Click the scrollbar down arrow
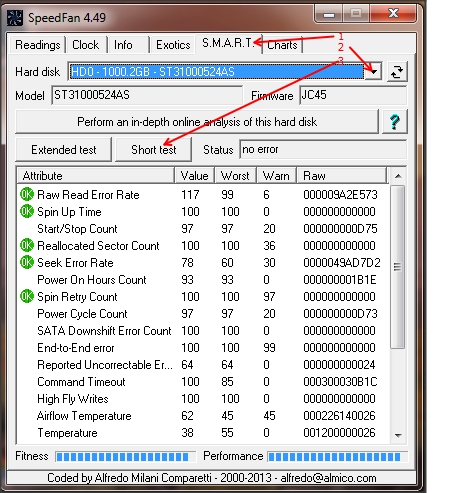This screenshot has width=468, height=493. point(398,435)
